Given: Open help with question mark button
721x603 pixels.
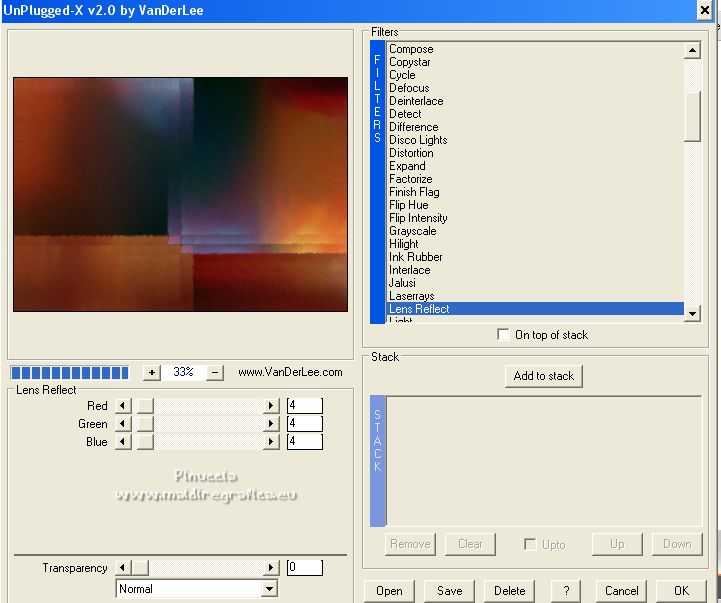Looking at the screenshot, I should [566, 591].
